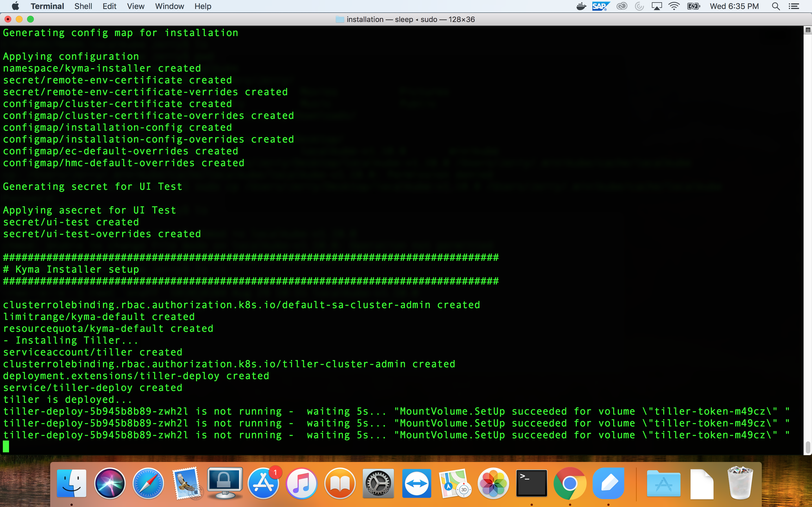Open the AirPlay display menu

tap(656, 6)
